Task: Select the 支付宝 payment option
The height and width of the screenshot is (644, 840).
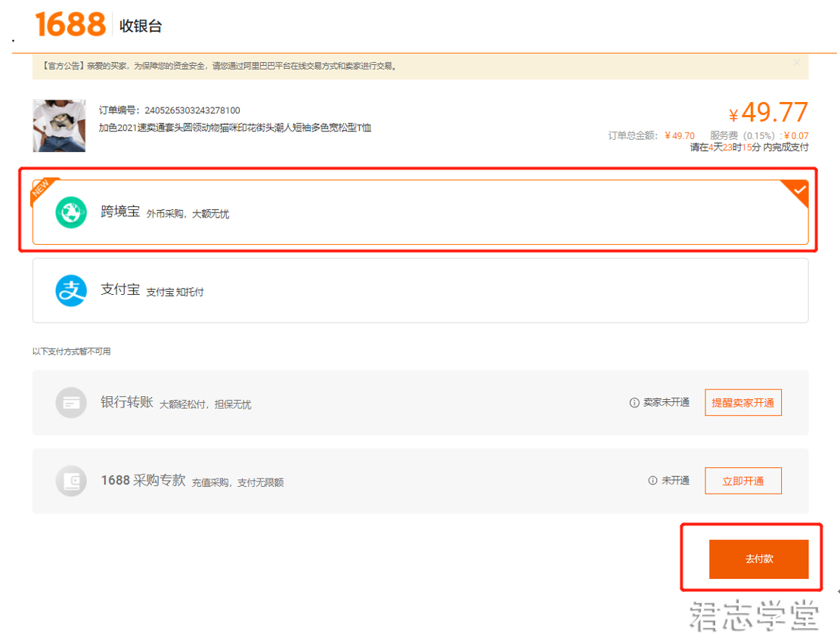Action: [420, 290]
